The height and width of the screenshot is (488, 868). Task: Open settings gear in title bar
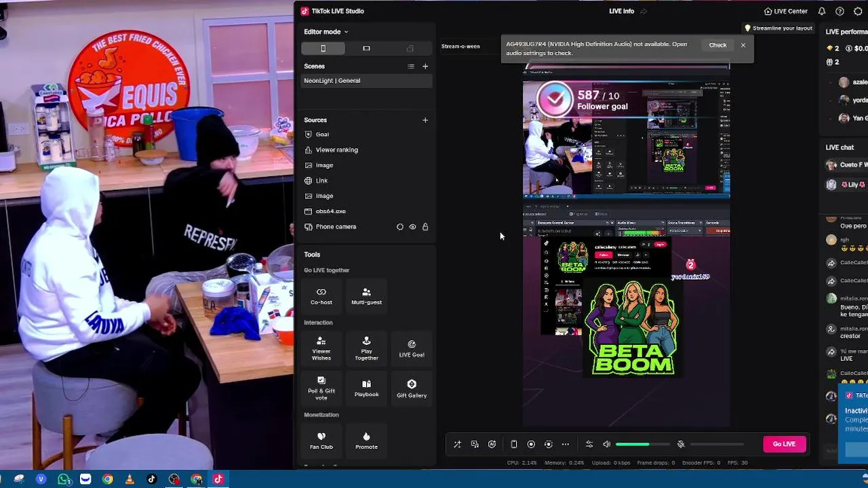click(x=858, y=12)
